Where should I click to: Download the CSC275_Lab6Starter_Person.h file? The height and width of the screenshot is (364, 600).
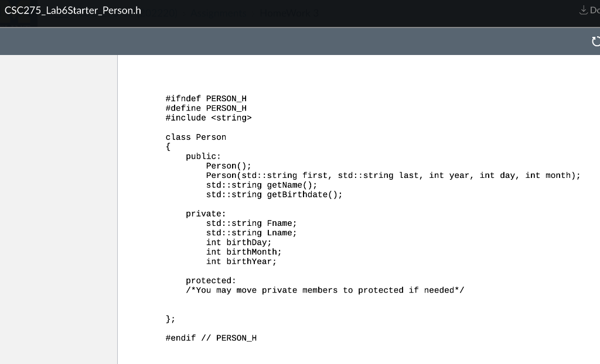click(x=584, y=10)
